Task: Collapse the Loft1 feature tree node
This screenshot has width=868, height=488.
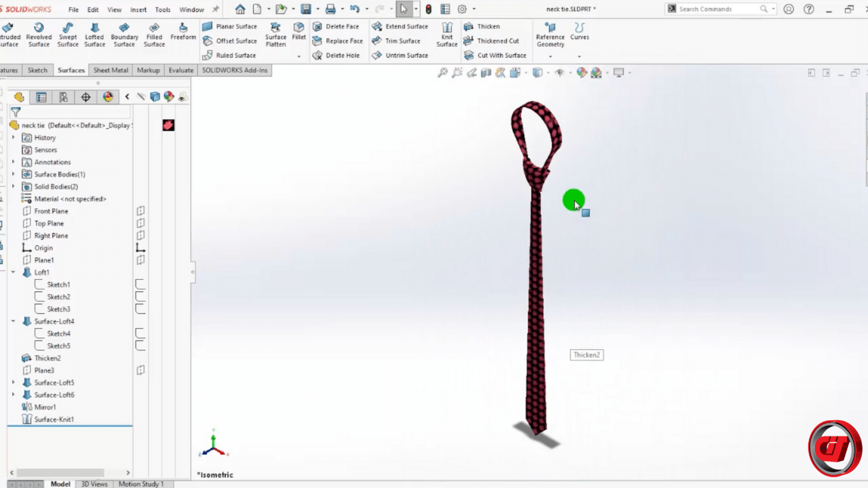Action: 13,272
